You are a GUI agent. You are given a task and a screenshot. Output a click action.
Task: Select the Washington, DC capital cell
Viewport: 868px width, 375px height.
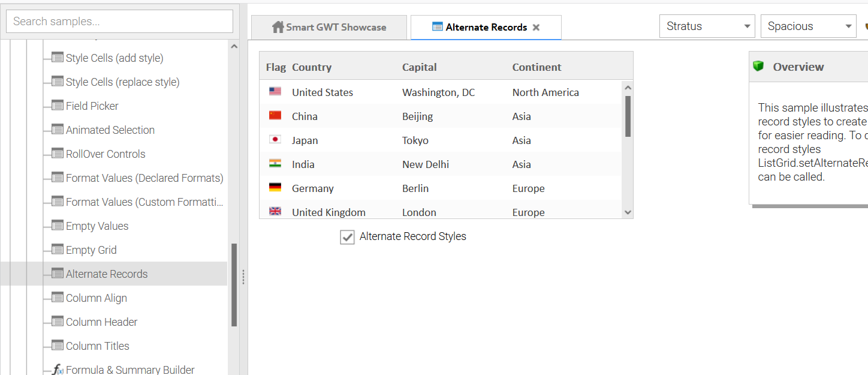pos(454,92)
